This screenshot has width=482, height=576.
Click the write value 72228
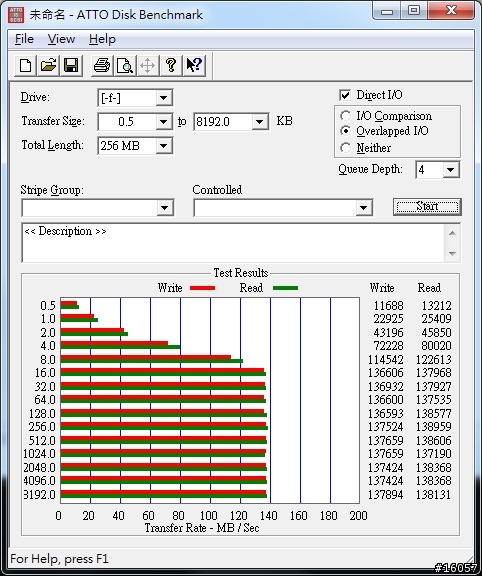coord(388,346)
